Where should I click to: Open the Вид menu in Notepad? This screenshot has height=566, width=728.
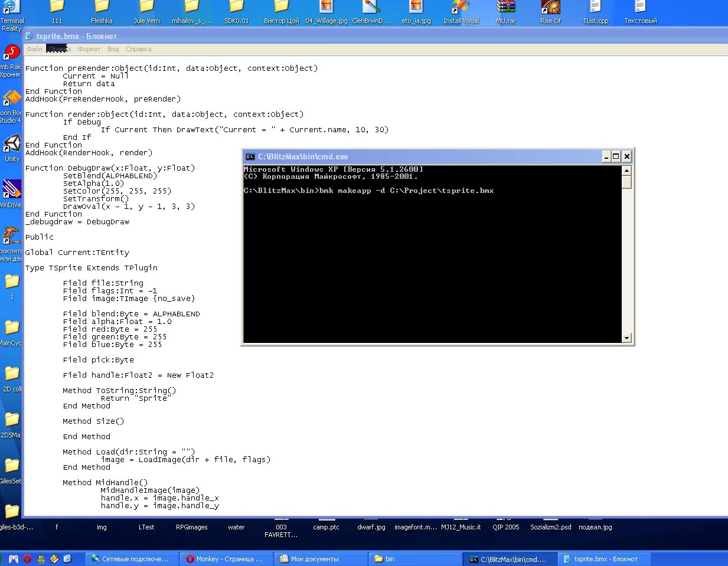(113, 49)
